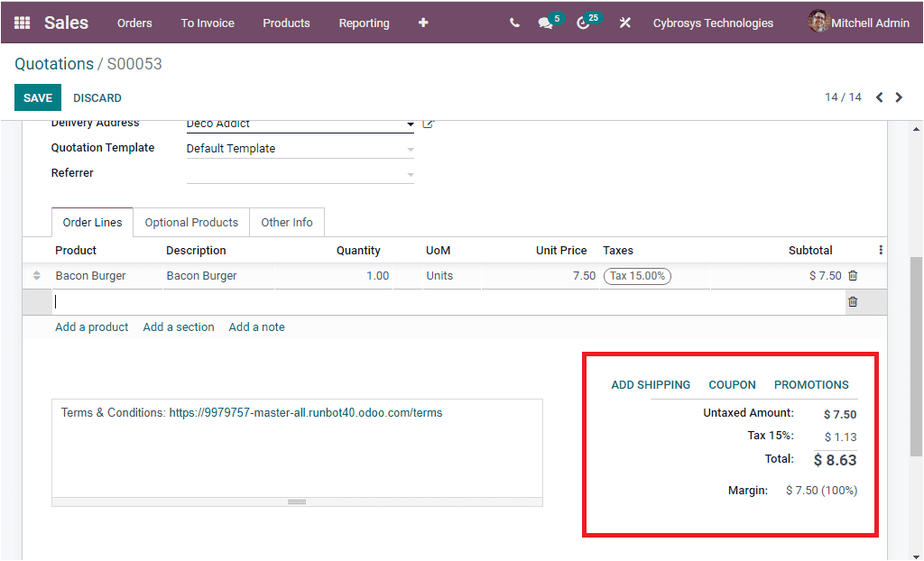Open the activities clock icon
Screen dimensions: 924x561
click(583, 22)
